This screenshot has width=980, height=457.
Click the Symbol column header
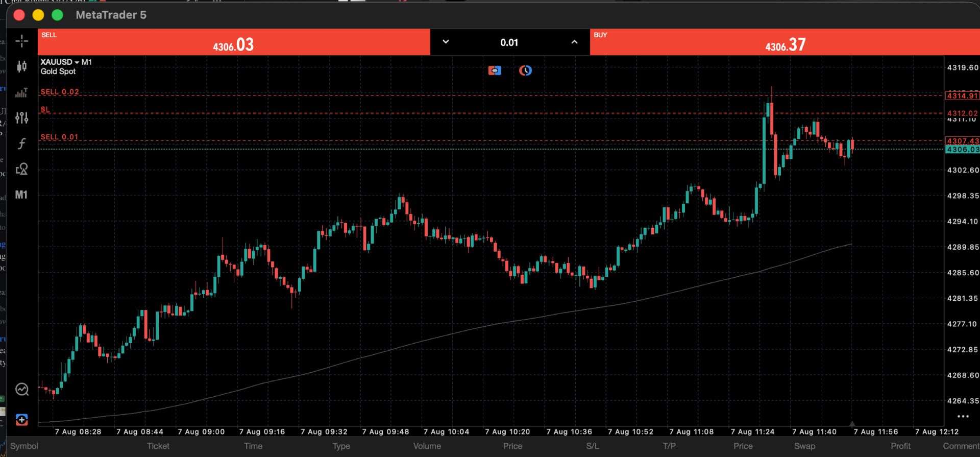point(24,446)
